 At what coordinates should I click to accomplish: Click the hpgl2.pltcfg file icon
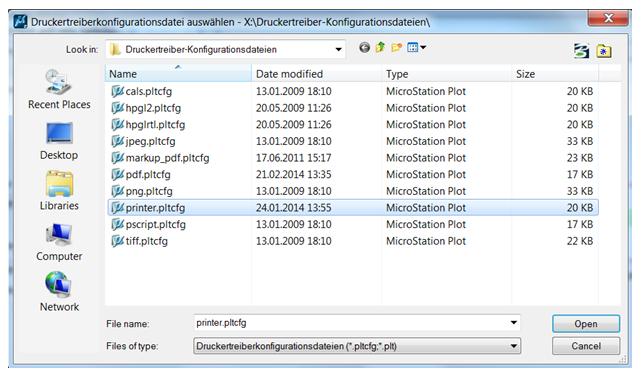[x=117, y=108]
